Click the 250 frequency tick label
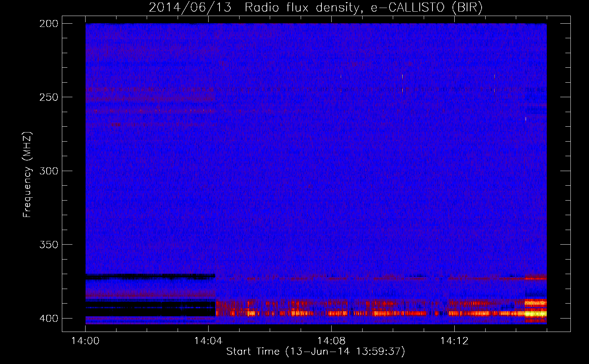 tap(49, 97)
